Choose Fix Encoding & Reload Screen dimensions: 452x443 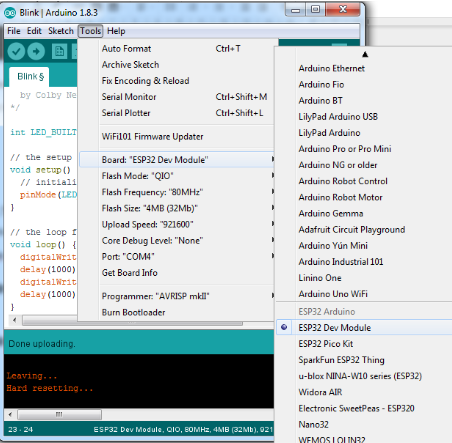(x=177, y=81)
